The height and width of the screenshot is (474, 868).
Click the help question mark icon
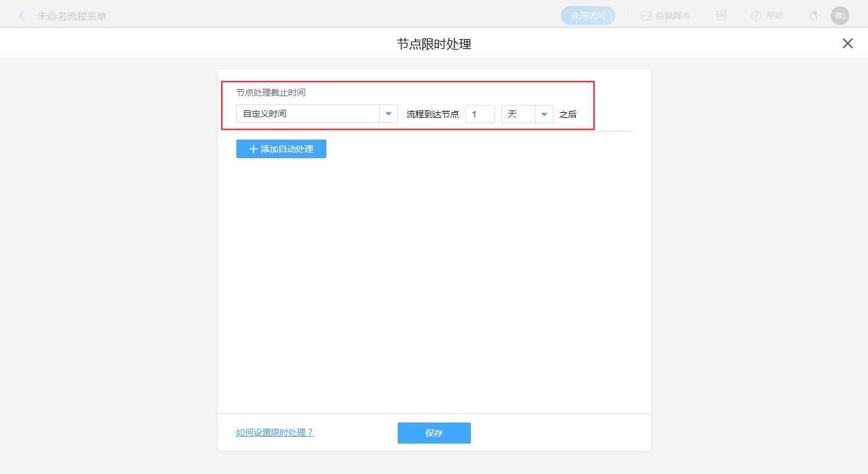click(756, 16)
